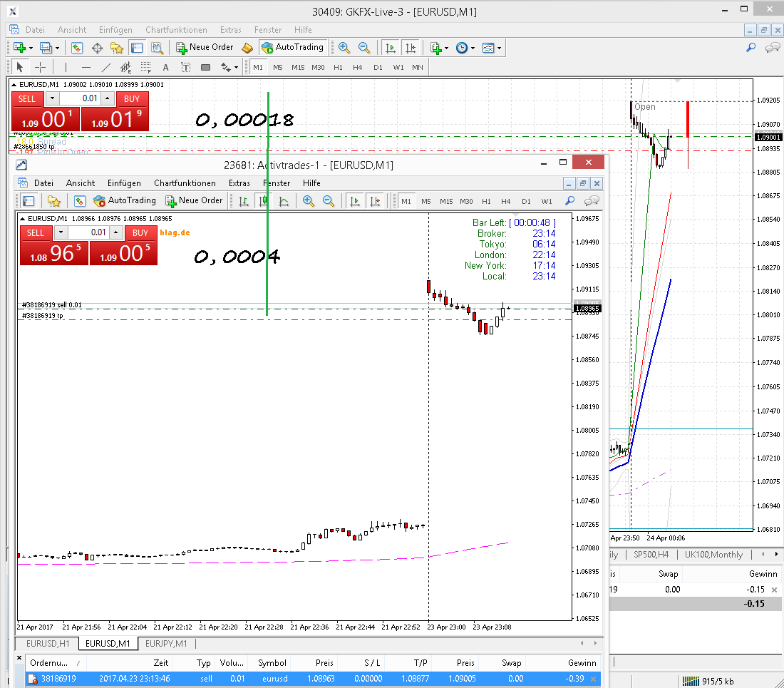Toggle chart auto-scroll in the GKFX toolbar

coord(390,48)
